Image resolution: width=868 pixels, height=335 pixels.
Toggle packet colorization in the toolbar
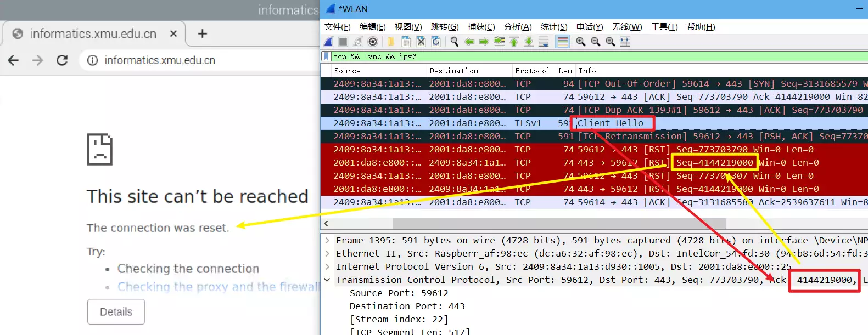(562, 42)
